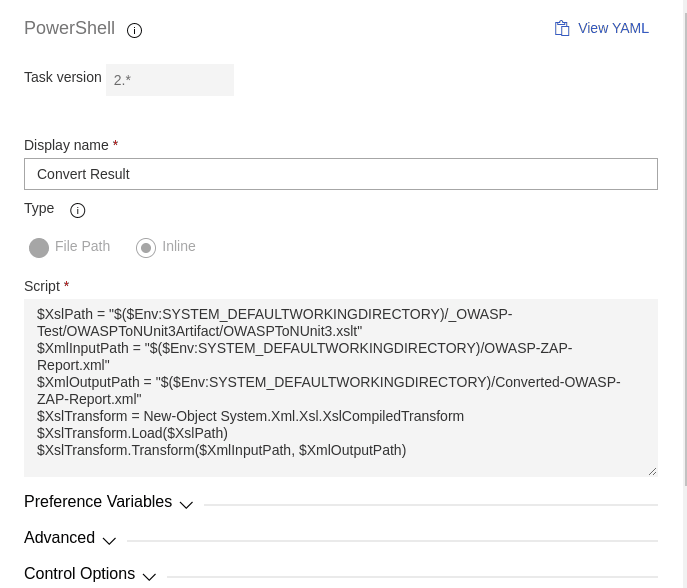Click the info icon next to PowerShell
The image size is (687, 588).
click(134, 30)
